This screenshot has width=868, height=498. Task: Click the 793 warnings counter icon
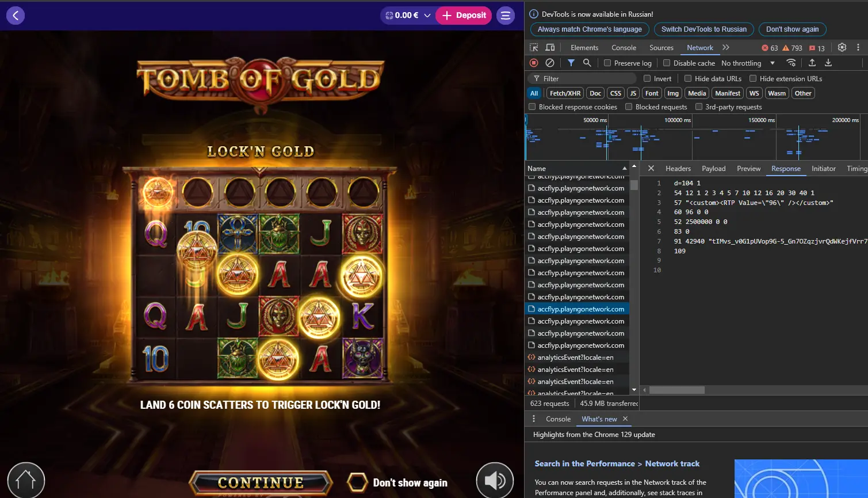tap(792, 48)
